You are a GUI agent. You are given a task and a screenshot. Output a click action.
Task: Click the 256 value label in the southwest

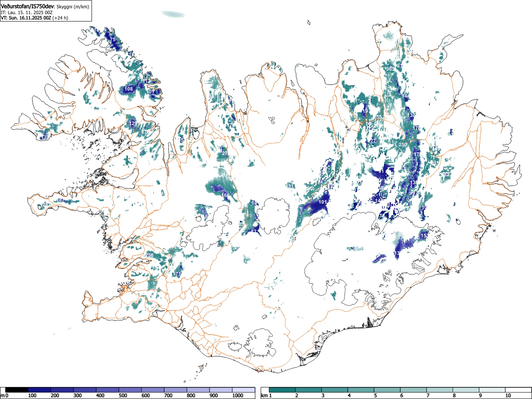click(150, 255)
